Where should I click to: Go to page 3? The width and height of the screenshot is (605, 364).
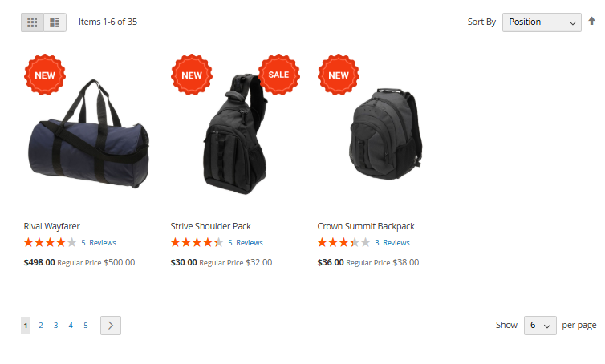coord(55,326)
